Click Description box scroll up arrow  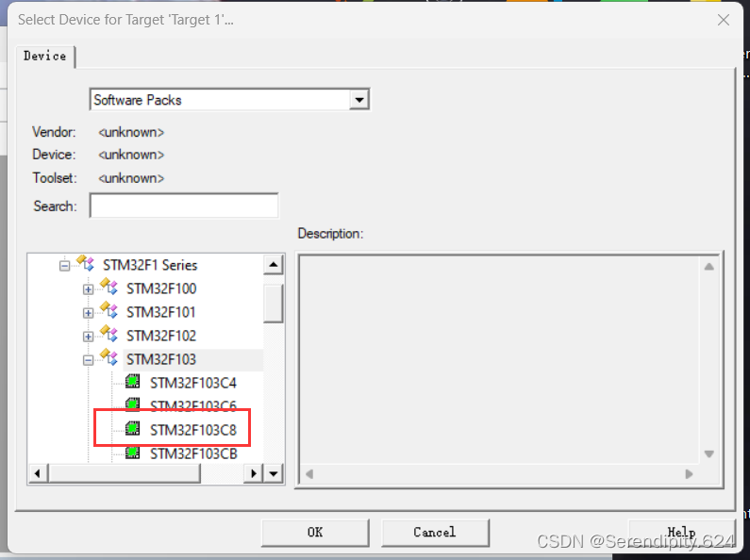[x=708, y=267]
